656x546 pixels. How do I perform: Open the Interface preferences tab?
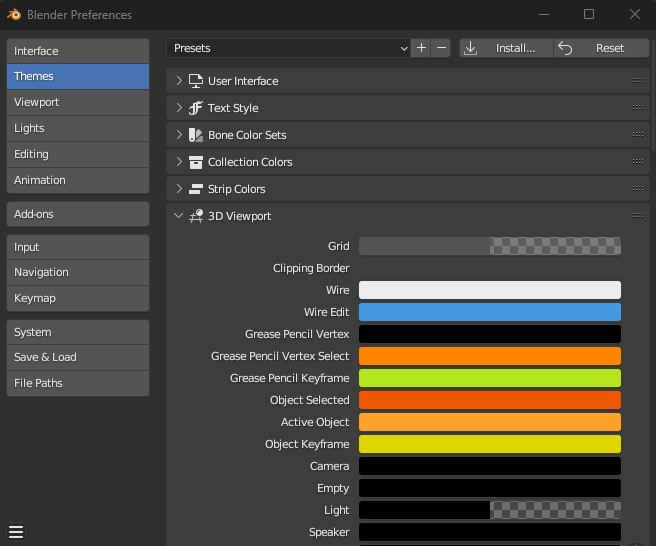point(78,51)
